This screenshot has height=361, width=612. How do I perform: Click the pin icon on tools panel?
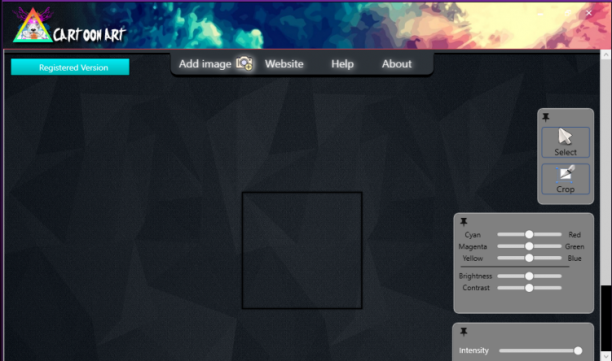546,117
